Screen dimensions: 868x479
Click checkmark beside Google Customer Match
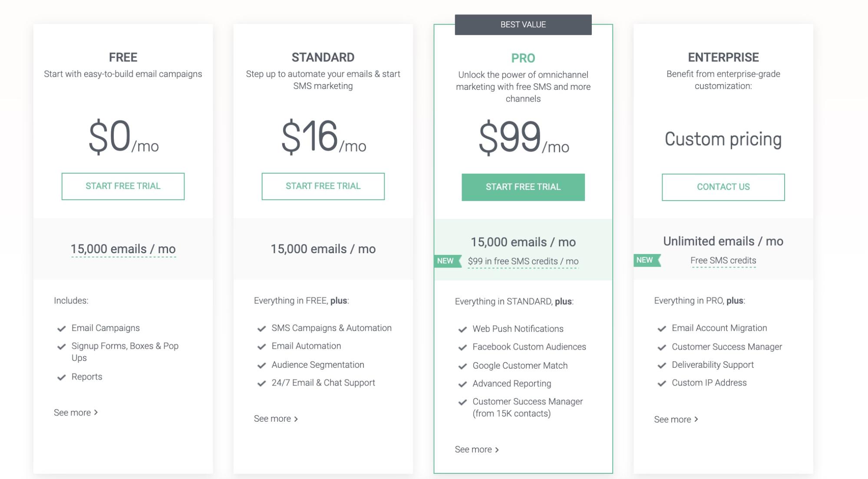(462, 366)
